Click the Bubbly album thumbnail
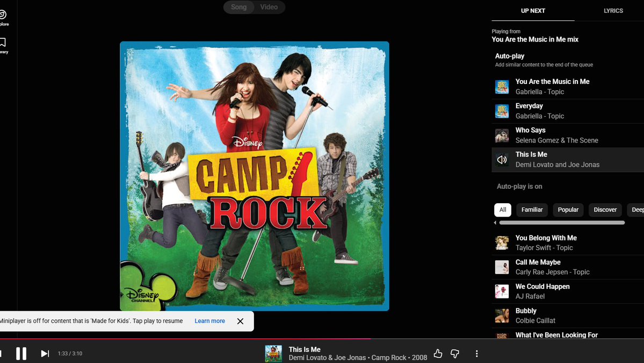644x363 pixels. point(502,316)
